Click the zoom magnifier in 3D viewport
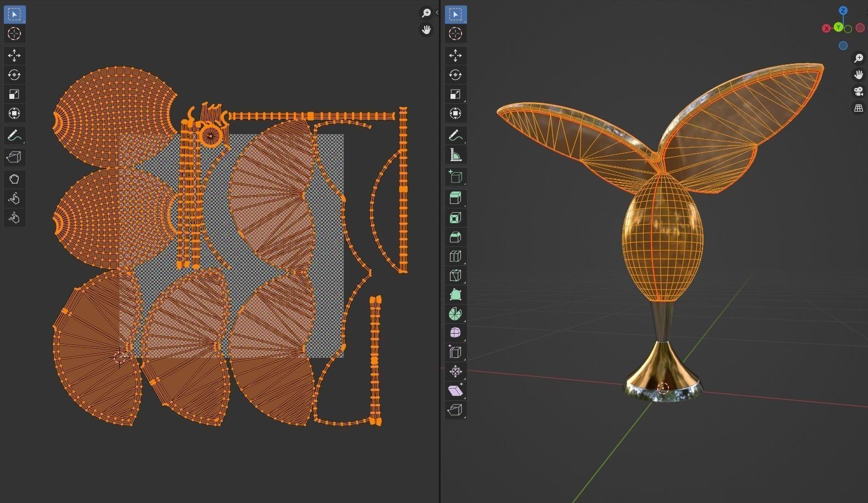 click(859, 58)
